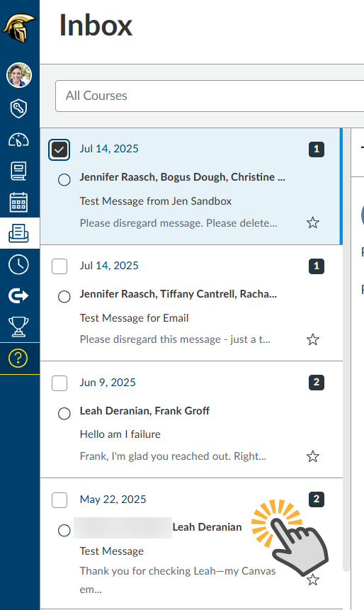Select the Inbox icon in sidebar
The height and width of the screenshot is (610, 364).
[18, 233]
